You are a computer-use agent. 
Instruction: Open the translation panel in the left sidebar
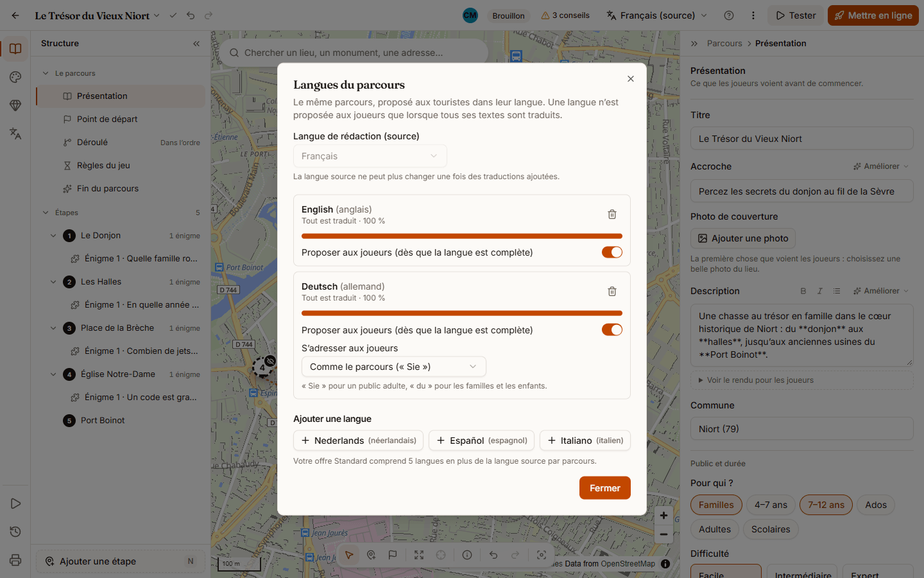coord(15,134)
